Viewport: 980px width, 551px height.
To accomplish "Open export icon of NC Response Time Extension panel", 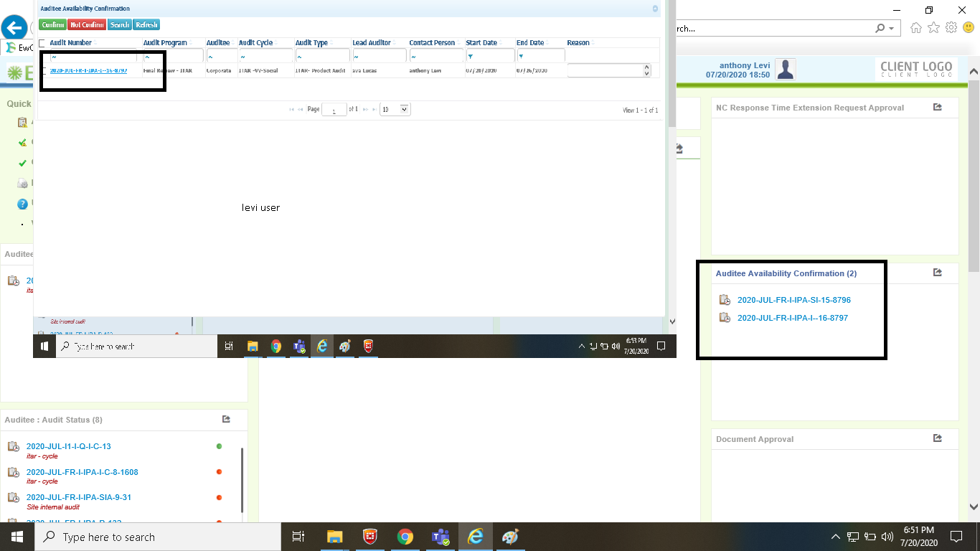I will 937,107.
